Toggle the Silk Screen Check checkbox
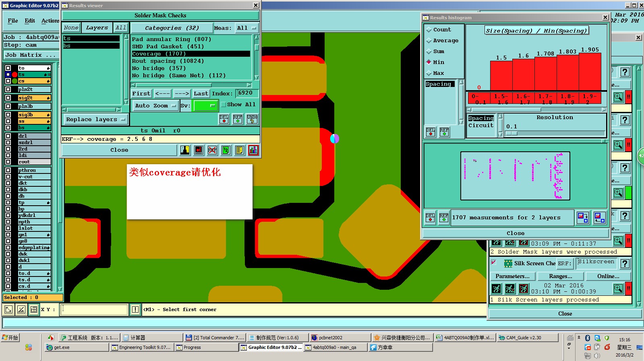This screenshot has width=644, height=361. (x=493, y=262)
